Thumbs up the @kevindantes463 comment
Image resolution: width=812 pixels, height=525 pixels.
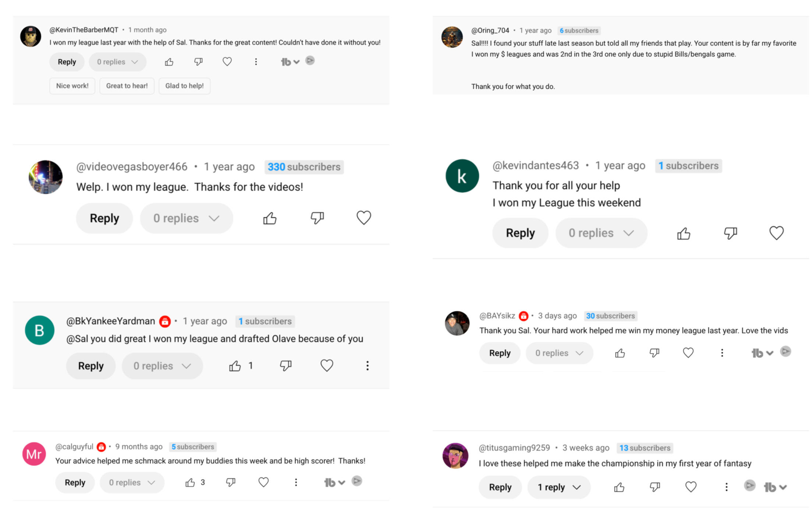(684, 233)
